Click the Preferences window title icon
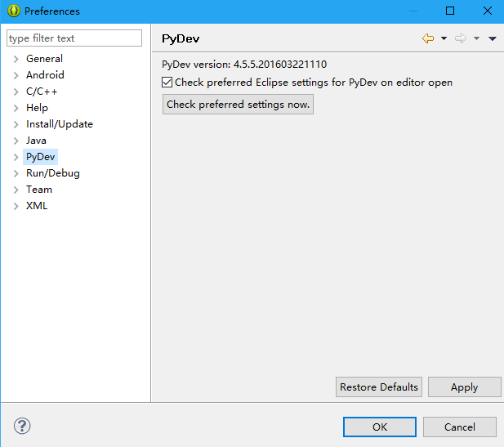Viewport: 504px width, 447px height. click(14, 11)
